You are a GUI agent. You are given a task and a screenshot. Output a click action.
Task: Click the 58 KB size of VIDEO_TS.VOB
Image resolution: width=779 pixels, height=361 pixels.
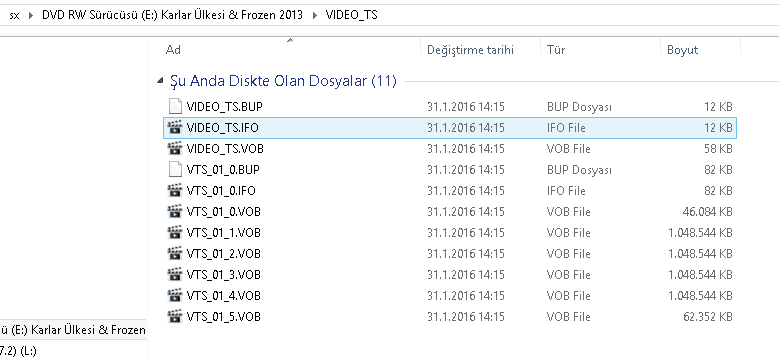point(718,148)
